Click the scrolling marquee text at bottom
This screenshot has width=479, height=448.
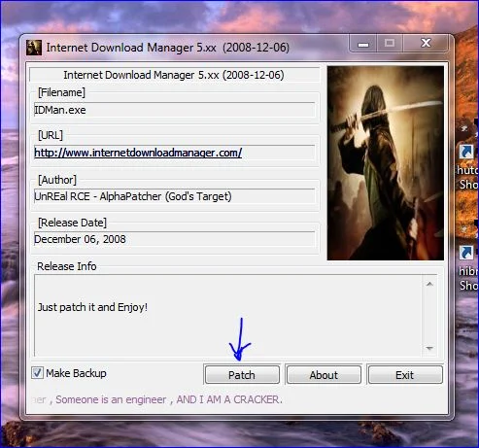(x=157, y=399)
